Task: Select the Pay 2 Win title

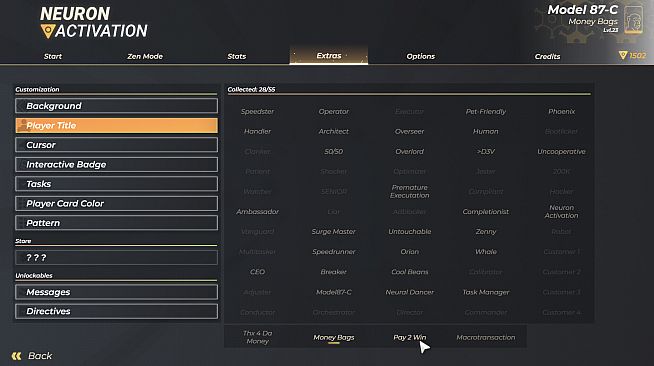Action: 410,337
